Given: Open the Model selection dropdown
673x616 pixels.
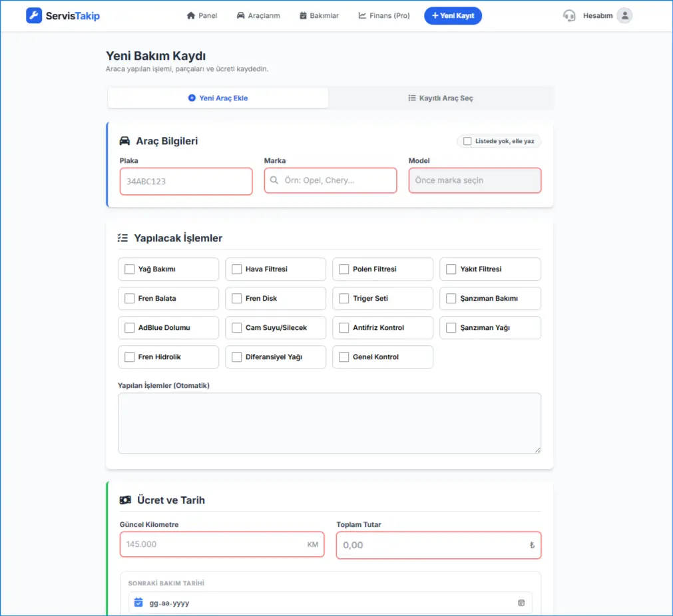Looking at the screenshot, I should pos(475,180).
